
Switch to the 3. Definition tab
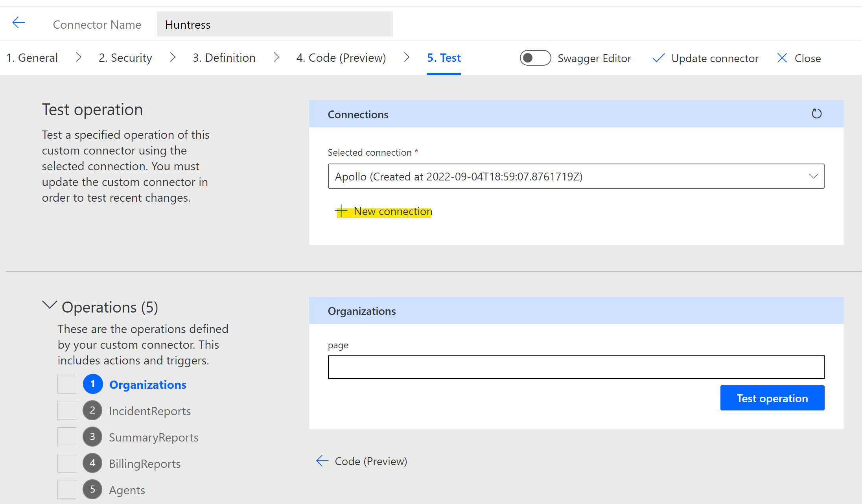click(224, 58)
